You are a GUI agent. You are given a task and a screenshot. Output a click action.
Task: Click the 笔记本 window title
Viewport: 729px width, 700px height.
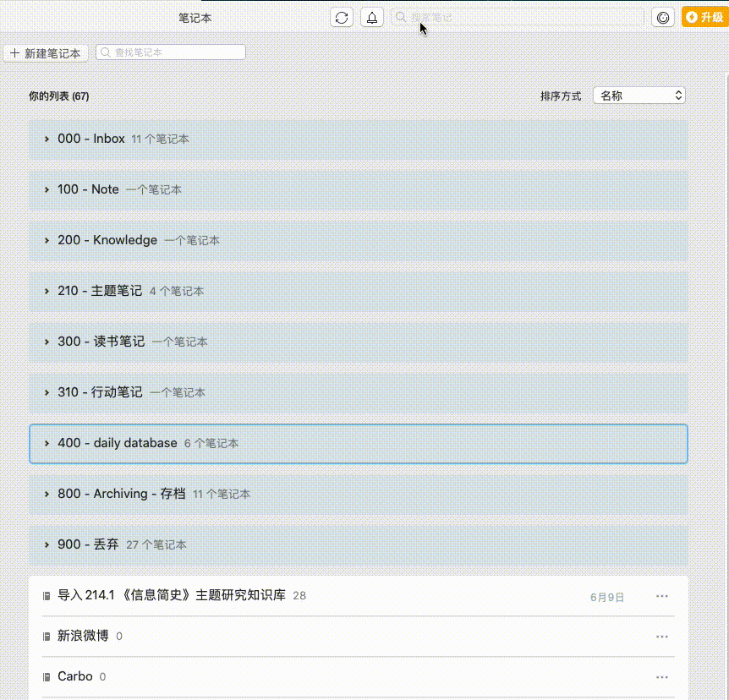click(x=195, y=18)
